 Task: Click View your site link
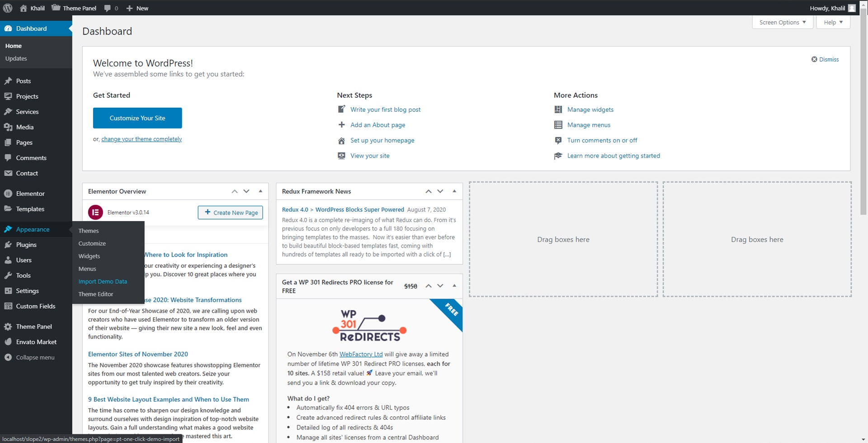point(370,156)
